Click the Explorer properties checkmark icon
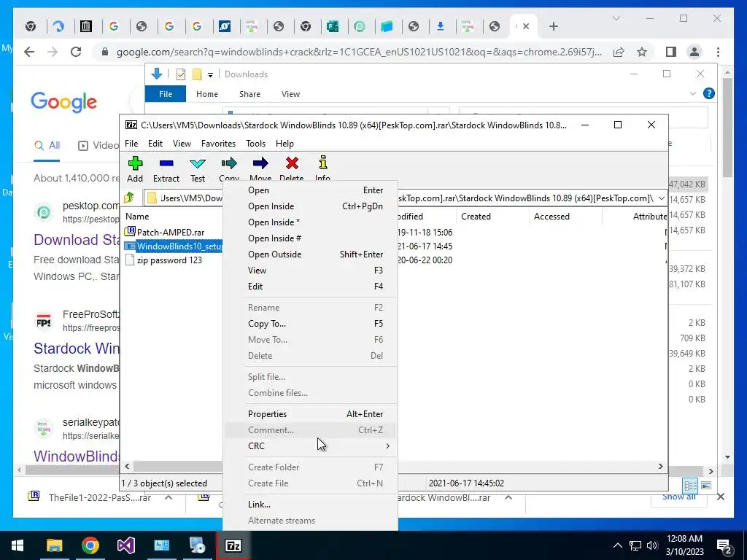The width and height of the screenshot is (747, 560). point(181,74)
